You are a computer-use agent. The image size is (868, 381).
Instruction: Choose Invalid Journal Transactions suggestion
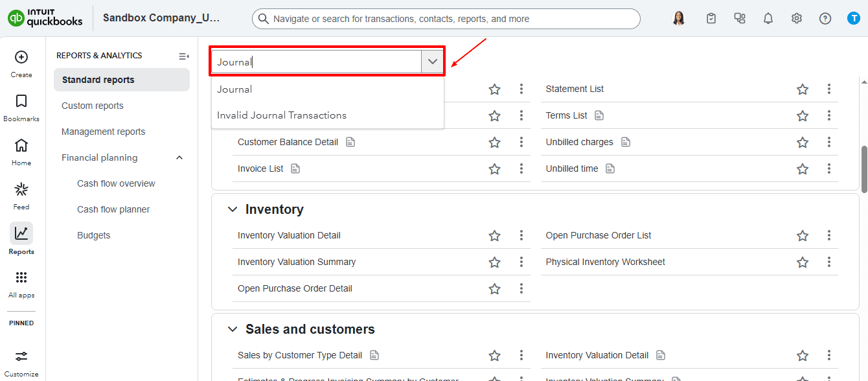[282, 115]
